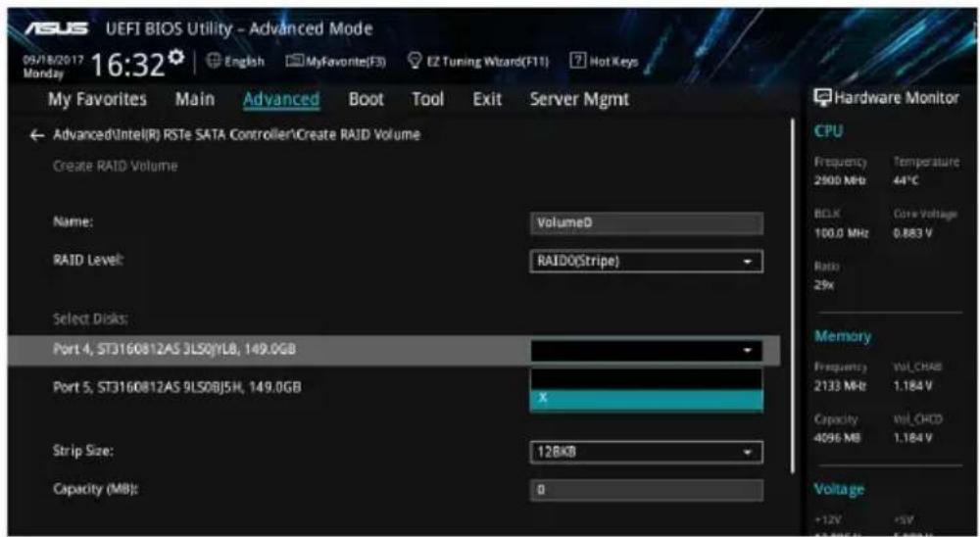Click the 0.883 V core voltage value
Image resolution: width=980 pixels, height=537 pixels.
point(913,233)
